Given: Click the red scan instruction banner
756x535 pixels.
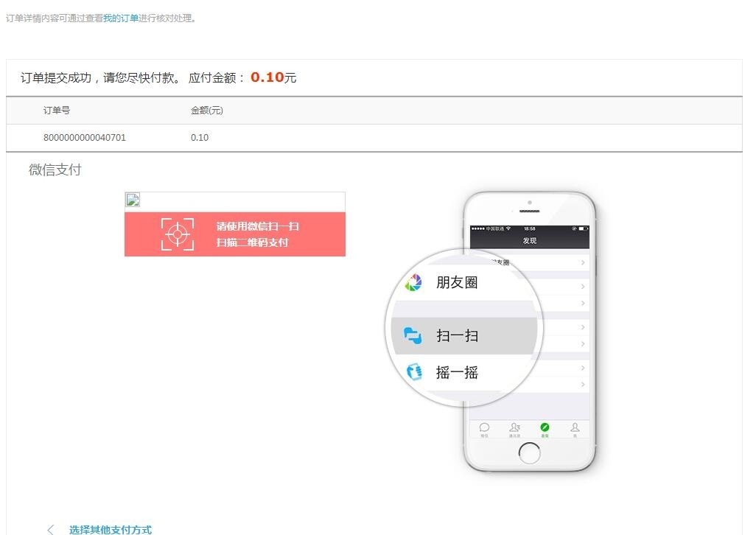Looking at the screenshot, I should pyautogui.click(x=235, y=234).
